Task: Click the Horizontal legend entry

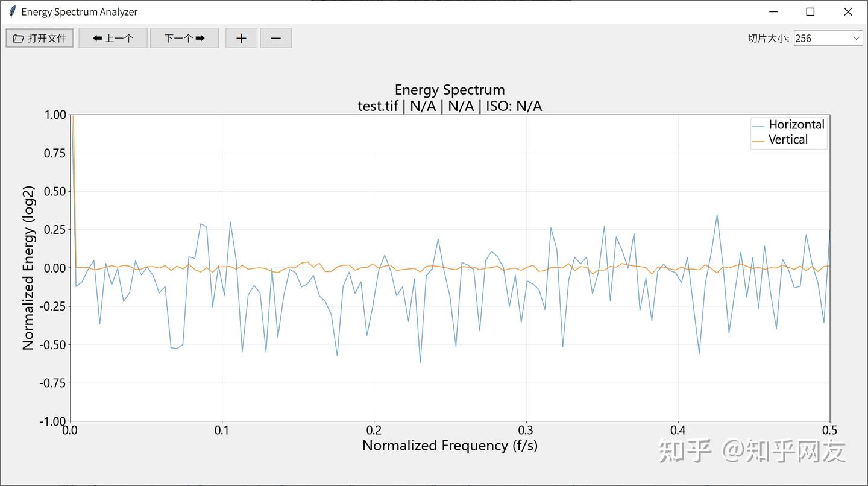Action: [796, 124]
